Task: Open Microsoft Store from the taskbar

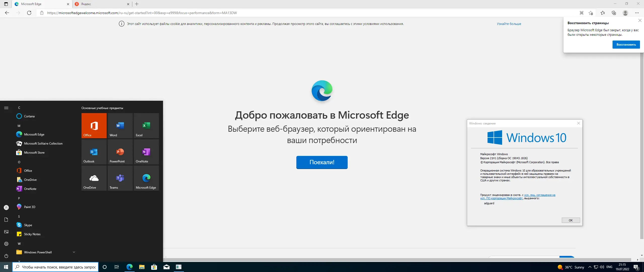Action: tap(154, 267)
